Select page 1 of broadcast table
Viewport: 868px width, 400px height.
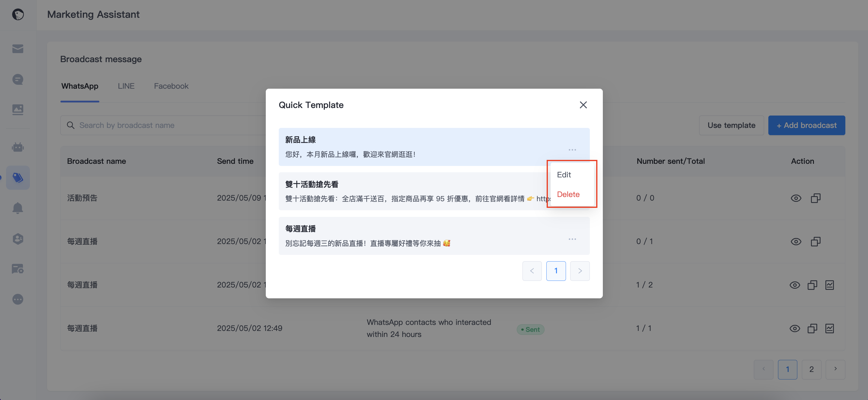pos(787,370)
